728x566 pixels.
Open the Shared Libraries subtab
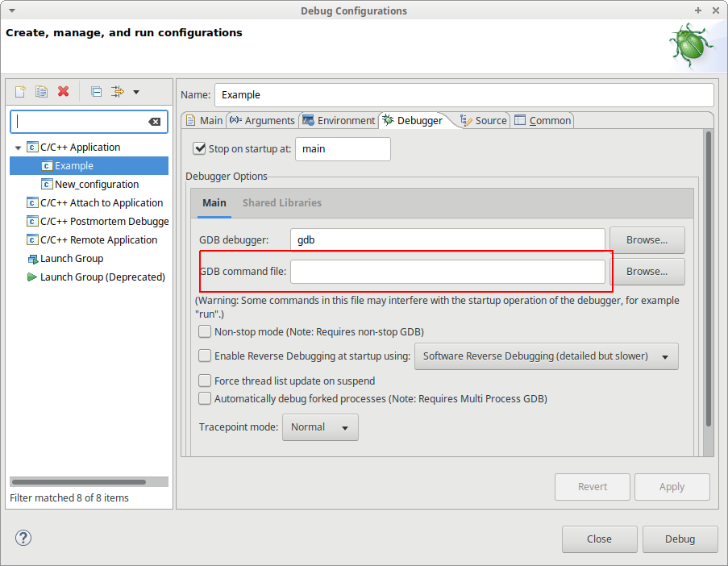[282, 203]
